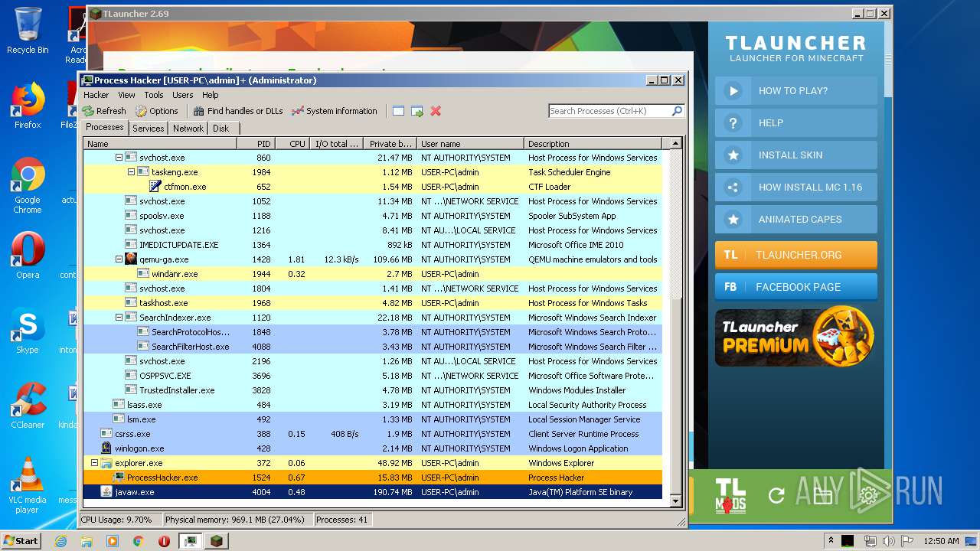Click the system clock showing 12:50 AM

point(942,541)
